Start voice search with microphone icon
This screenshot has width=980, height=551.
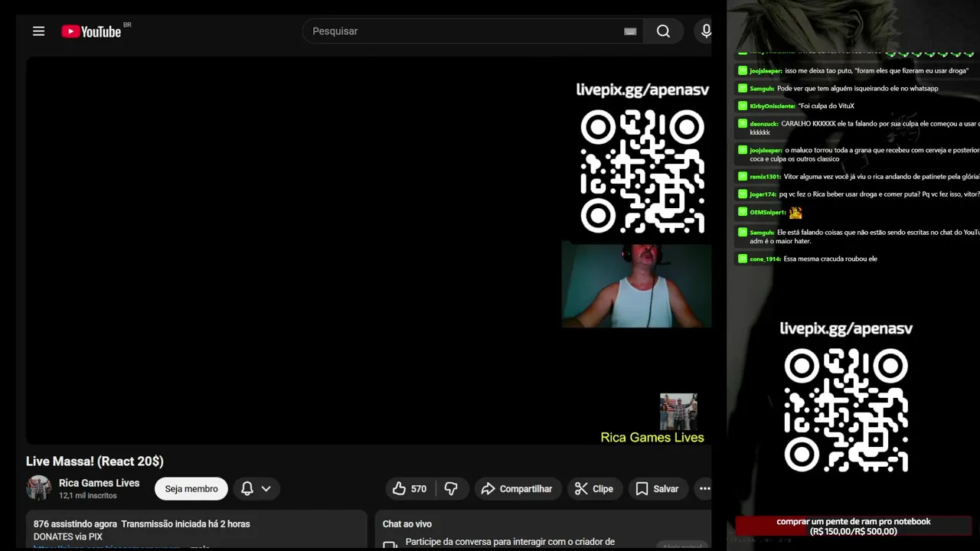click(x=706, y=31)
